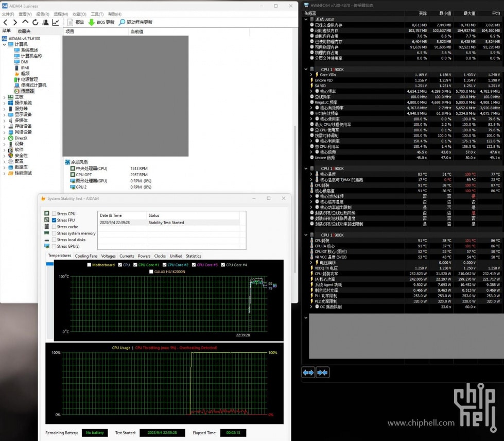Click 平均 column header in HWiNFO
This screenshot has height=441, width=504.
point(496,13)
